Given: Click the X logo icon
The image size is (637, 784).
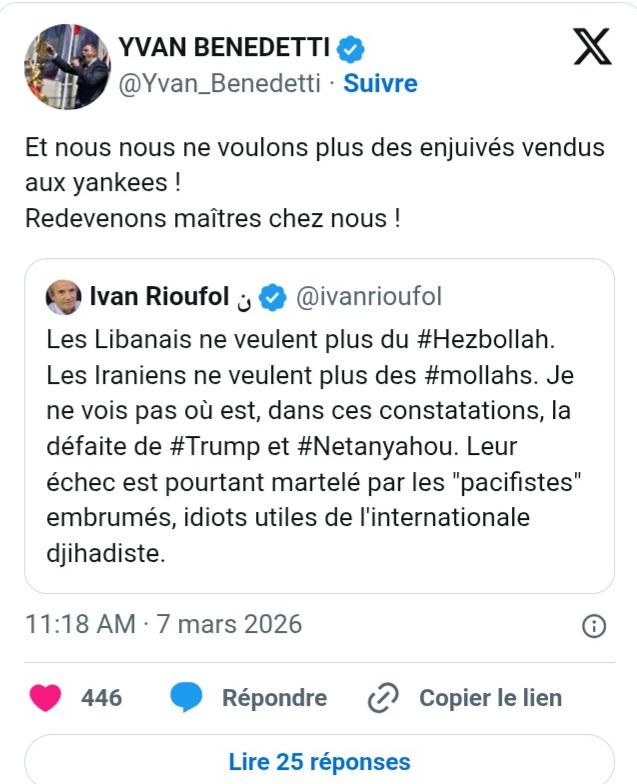Looking at the screenshot, I should pos(592,46).
